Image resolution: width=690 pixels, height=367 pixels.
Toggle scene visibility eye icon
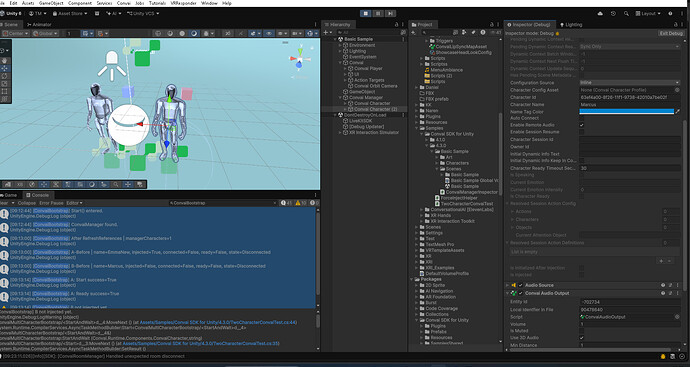pos(268,33)
